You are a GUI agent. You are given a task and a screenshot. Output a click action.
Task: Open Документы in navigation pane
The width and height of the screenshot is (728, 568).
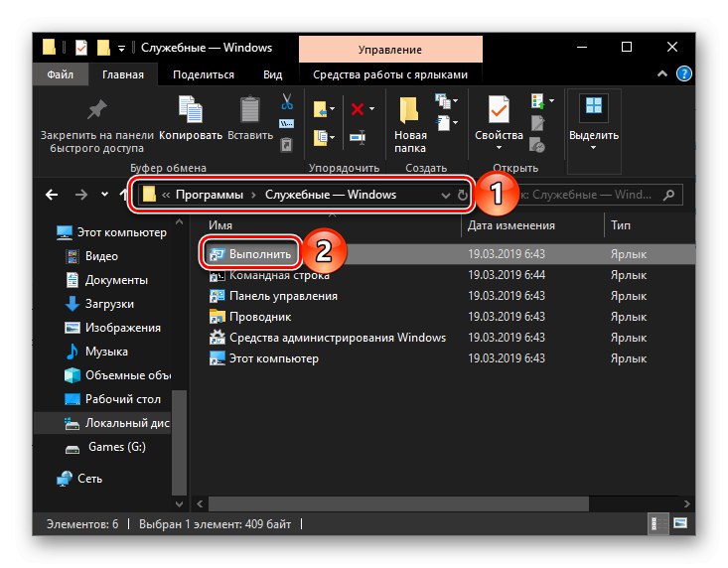click(x=106, y=280)
